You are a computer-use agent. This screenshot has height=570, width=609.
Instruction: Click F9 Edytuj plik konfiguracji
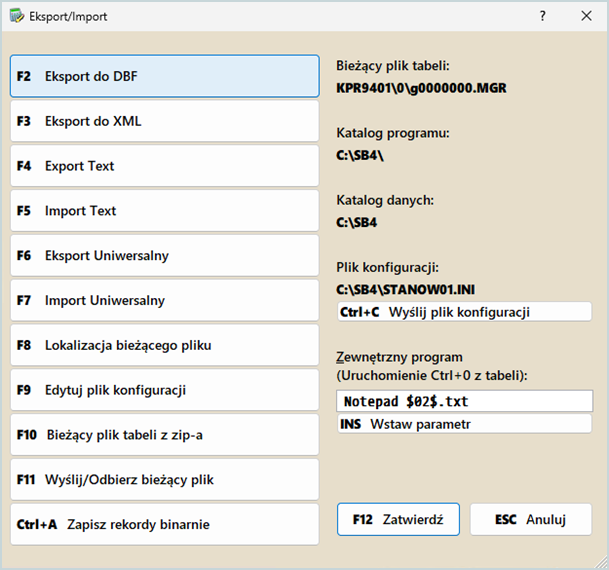click(164, 390)
